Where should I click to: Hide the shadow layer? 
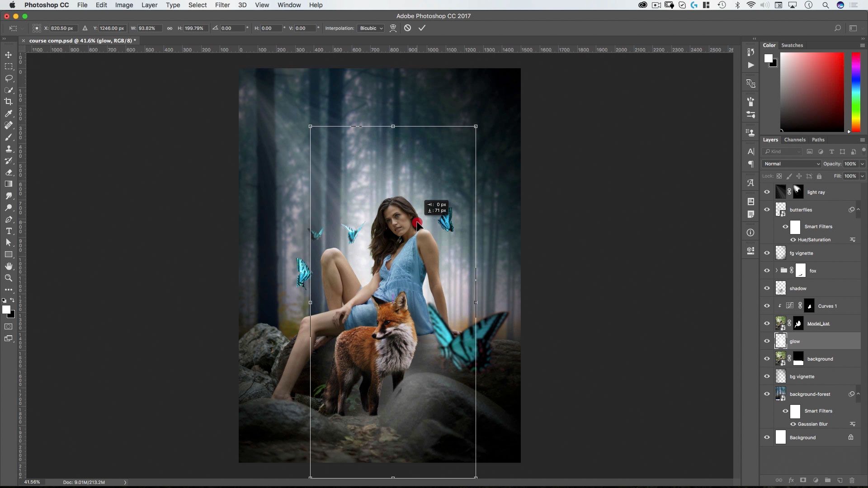coord(767,288)
